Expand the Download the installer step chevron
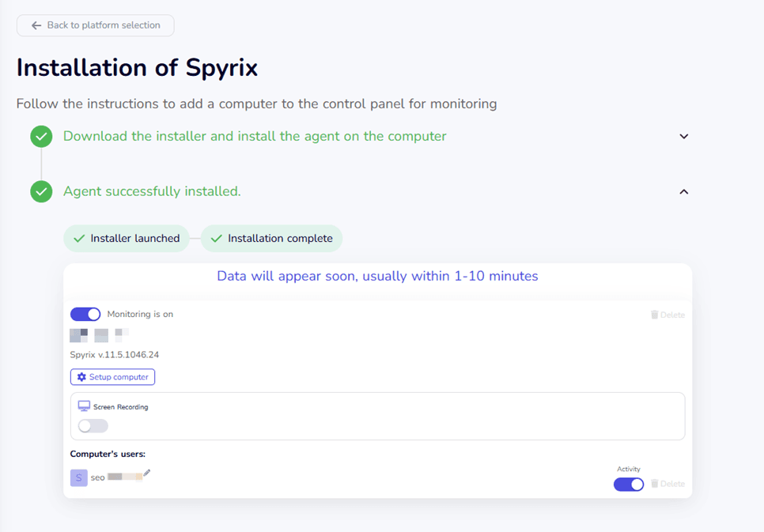 [x=683, y=137]
